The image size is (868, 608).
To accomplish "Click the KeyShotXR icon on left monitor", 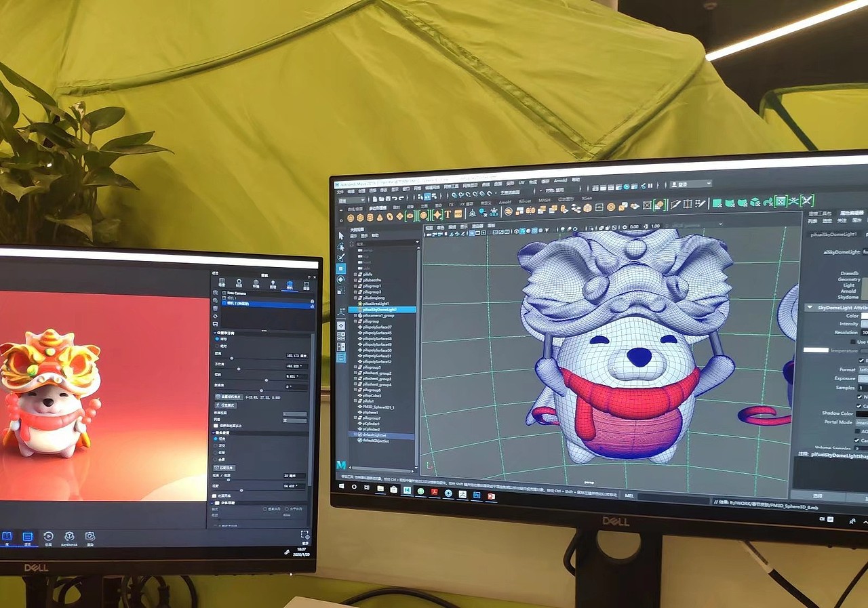I will [68, 538].
